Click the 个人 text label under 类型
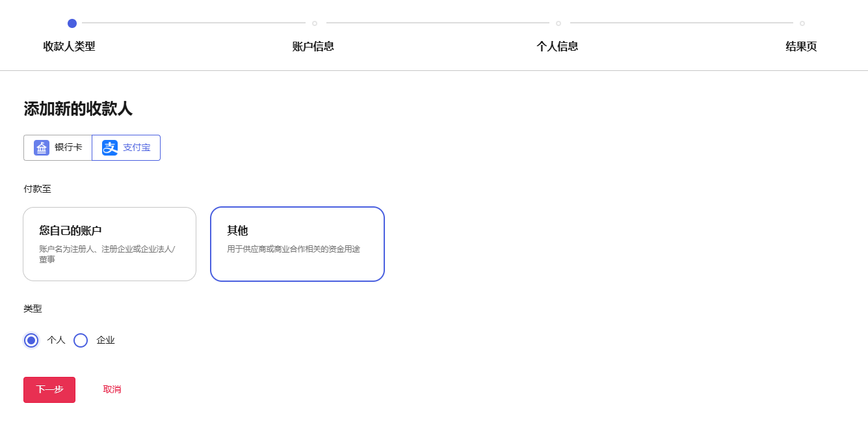 coord(57,340)
